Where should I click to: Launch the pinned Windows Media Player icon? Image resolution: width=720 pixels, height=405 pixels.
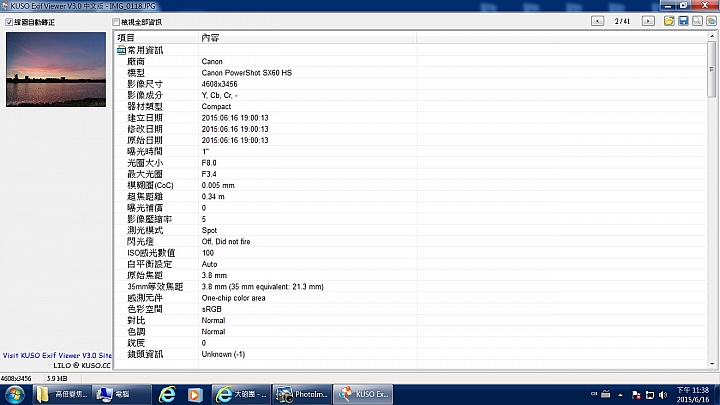coord(195,394)
